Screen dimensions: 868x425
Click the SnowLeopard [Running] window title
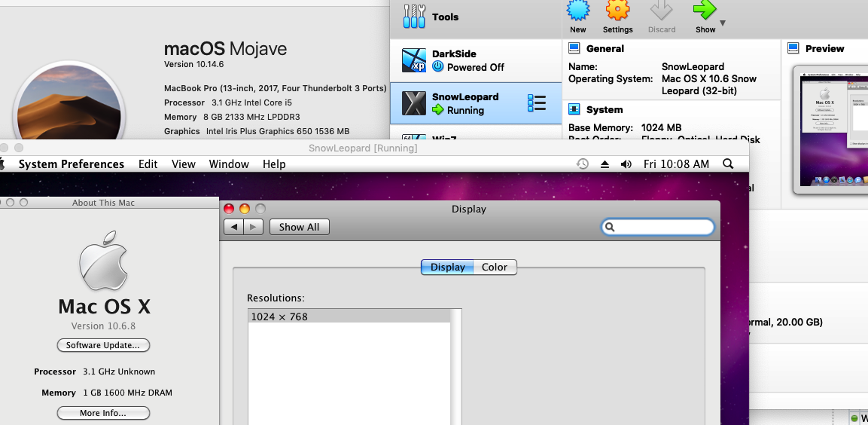tap(363, 148)
